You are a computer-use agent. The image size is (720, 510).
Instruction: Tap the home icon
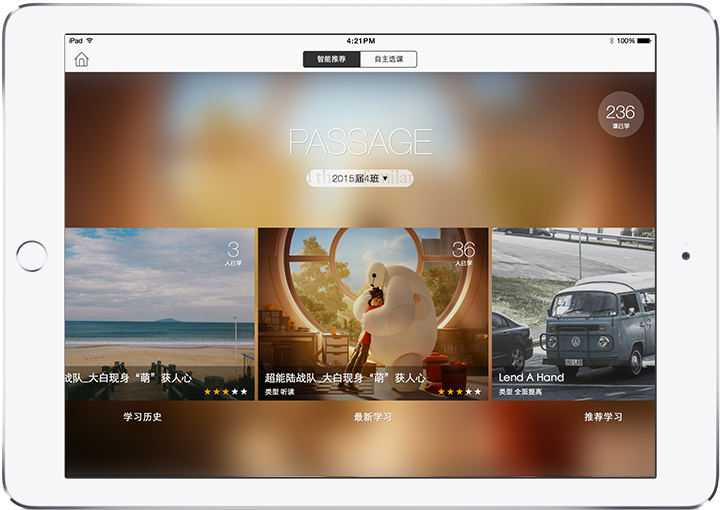[81, 59]
